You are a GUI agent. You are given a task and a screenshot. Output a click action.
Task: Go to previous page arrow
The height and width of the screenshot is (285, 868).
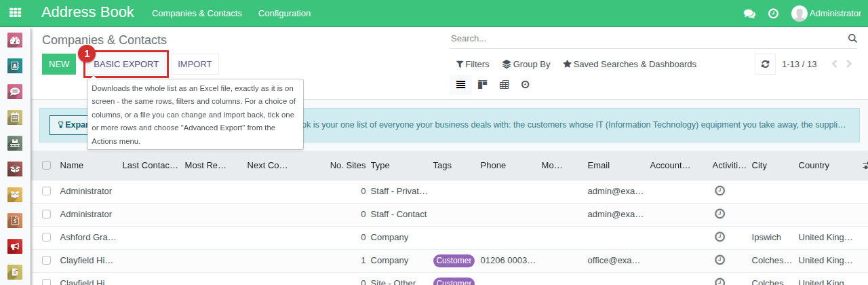[x=834, y=64]
